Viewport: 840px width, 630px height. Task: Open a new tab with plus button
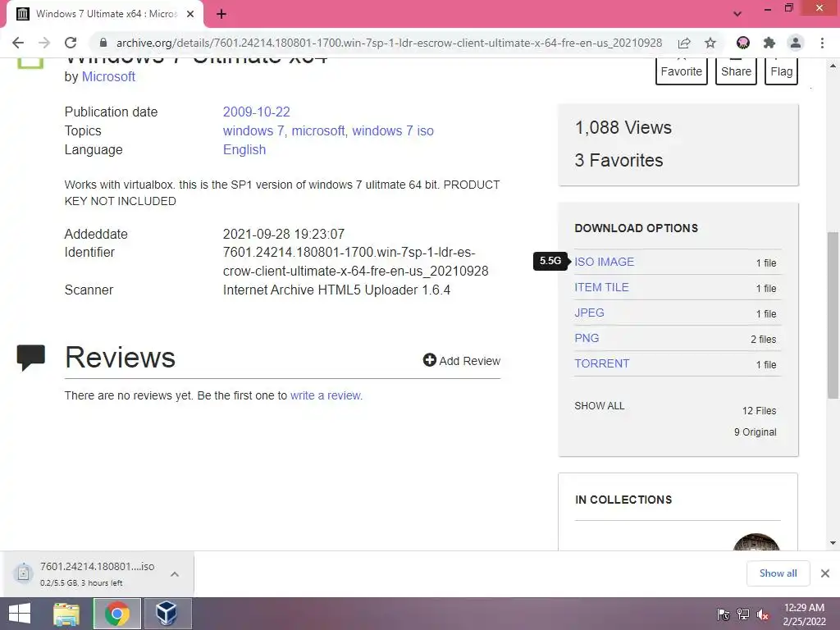click(221, 14)
